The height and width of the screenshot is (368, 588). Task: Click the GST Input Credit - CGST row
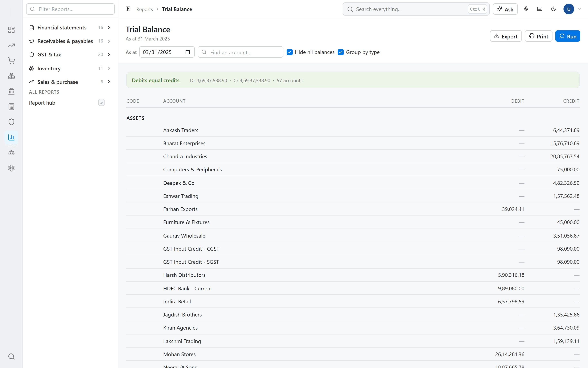353,249
